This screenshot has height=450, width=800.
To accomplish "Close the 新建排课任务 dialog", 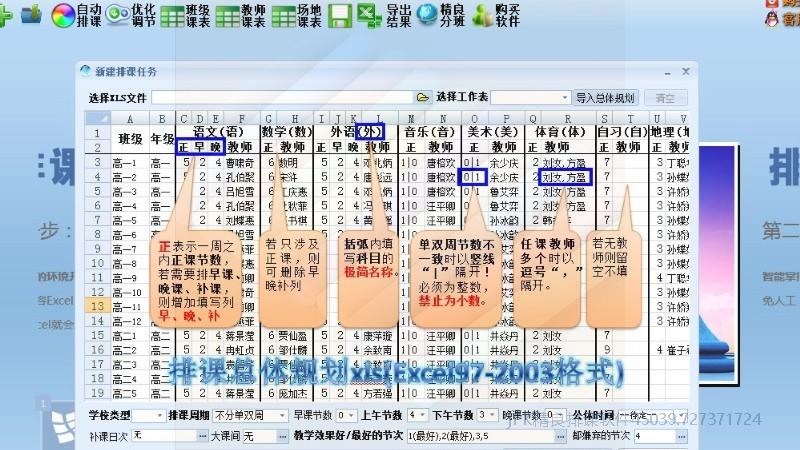I will coord(686,71).
